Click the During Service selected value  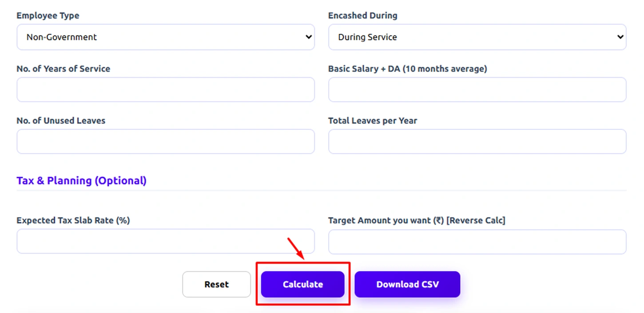coord(368,37)
